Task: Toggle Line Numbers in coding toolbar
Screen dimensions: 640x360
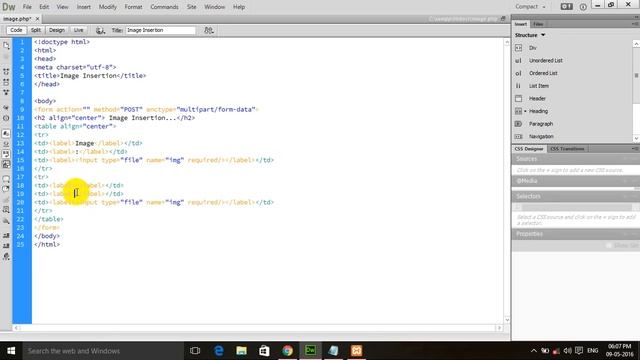Action: tap(6, 133)
